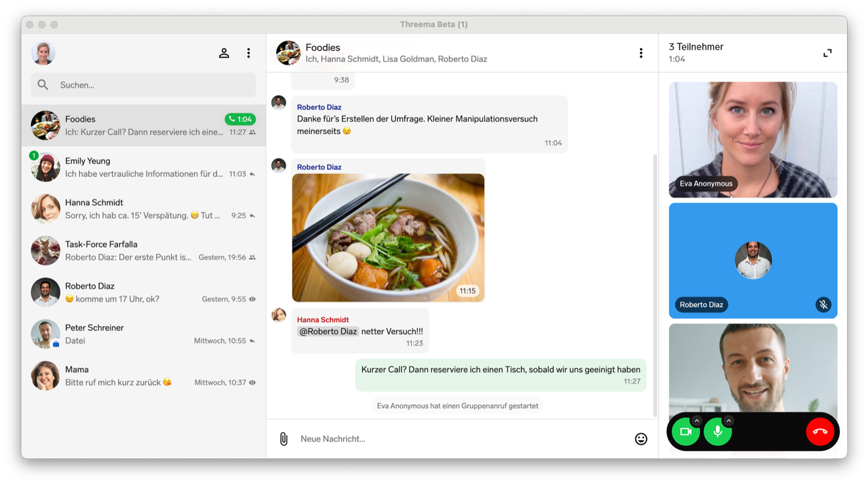
Task: Click the search magnifier icon
Action: pos(43,85)
